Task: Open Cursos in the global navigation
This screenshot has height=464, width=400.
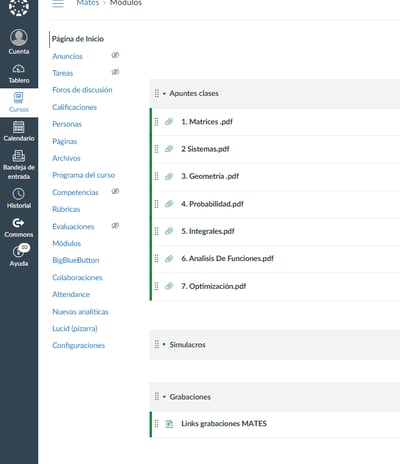Action: (x=19, y=102)
